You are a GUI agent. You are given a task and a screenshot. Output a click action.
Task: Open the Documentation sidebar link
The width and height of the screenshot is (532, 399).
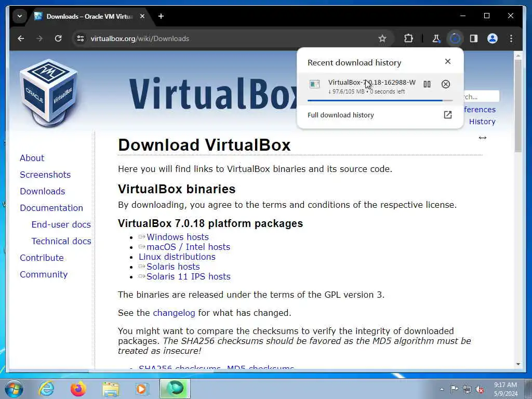pos(51,208)
